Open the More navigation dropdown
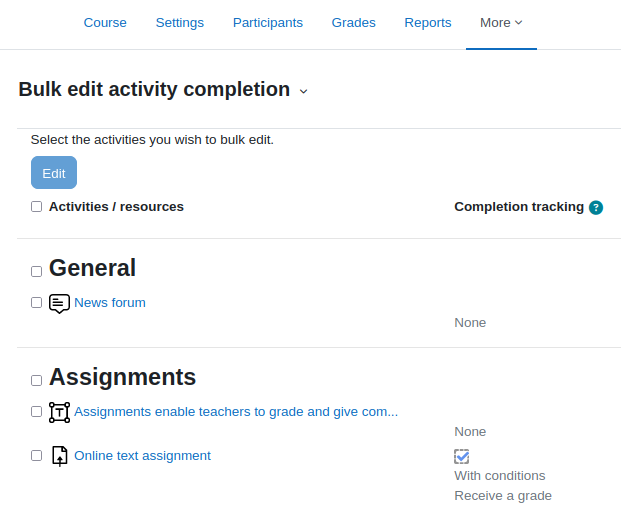Image resolution: width=621 pixels, height=508 pixels. point(501,23)
